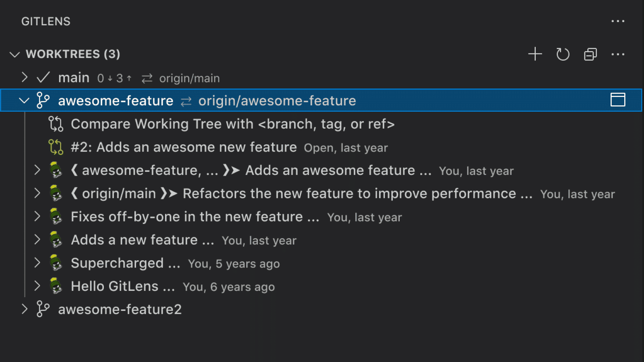The height and width of the screenshot is (362, 644).
Task: Click the branch icon of awesome-feature row
Action: tap(43, 100)
